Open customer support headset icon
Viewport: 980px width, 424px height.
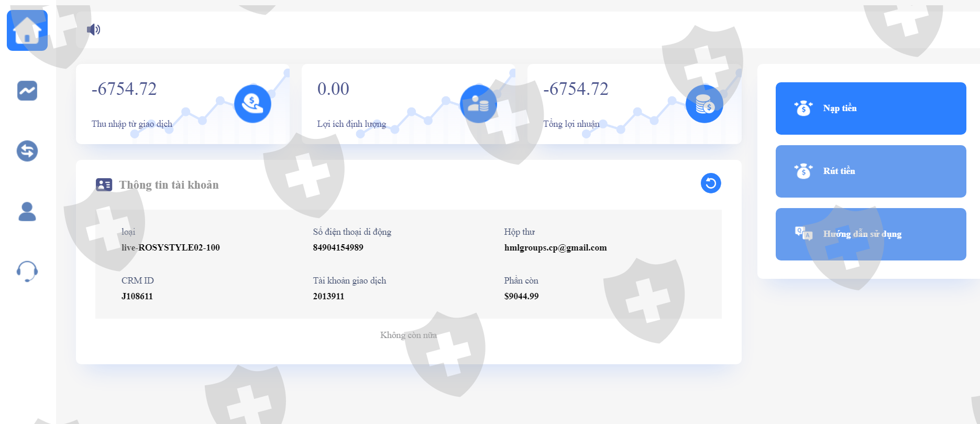27,271
